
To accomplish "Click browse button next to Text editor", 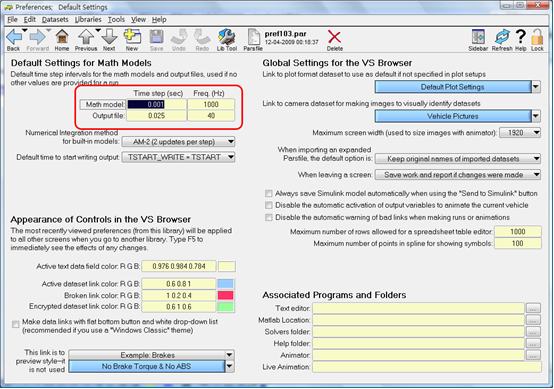I will (x=533, y=308).
